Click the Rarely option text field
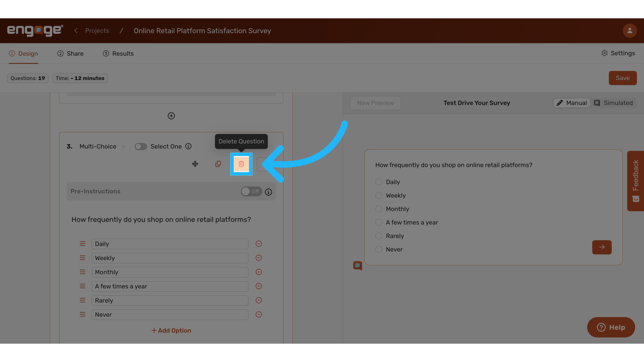 170,300
